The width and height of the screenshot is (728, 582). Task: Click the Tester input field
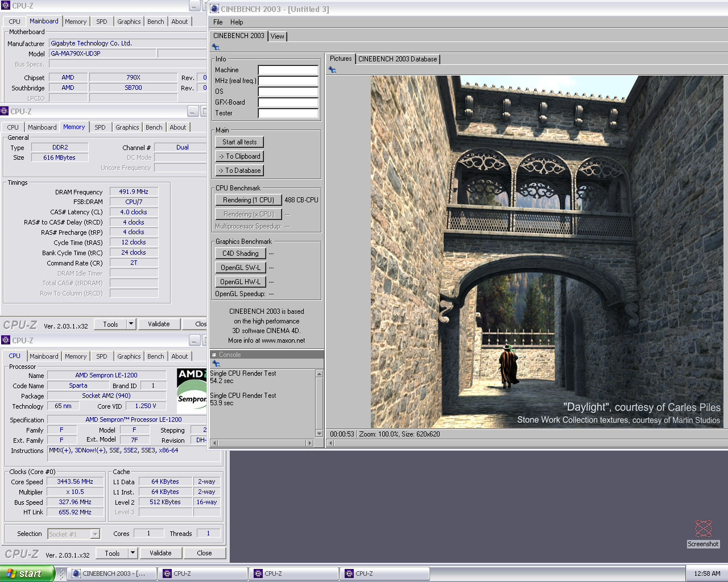pos(288,113)
